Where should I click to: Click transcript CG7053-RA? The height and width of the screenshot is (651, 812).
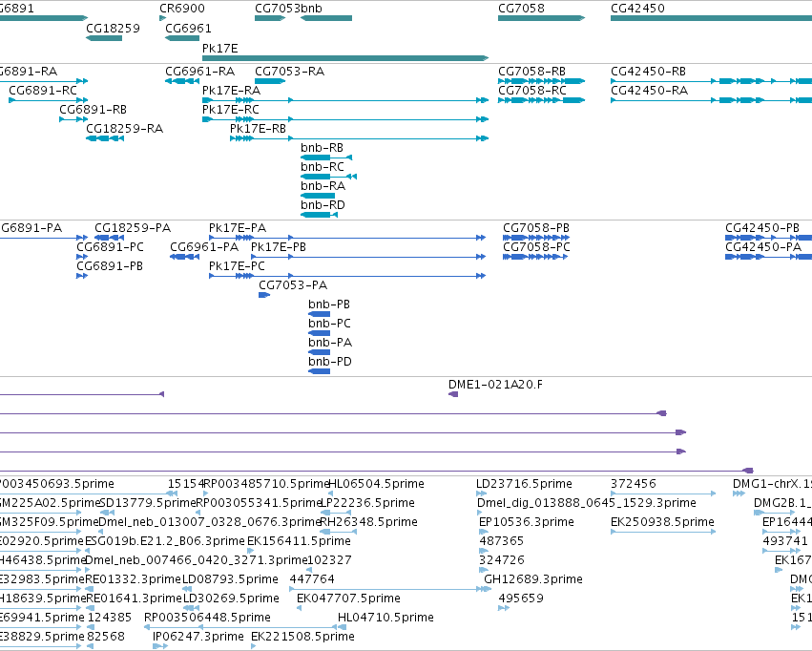click(x=270, y=81)
